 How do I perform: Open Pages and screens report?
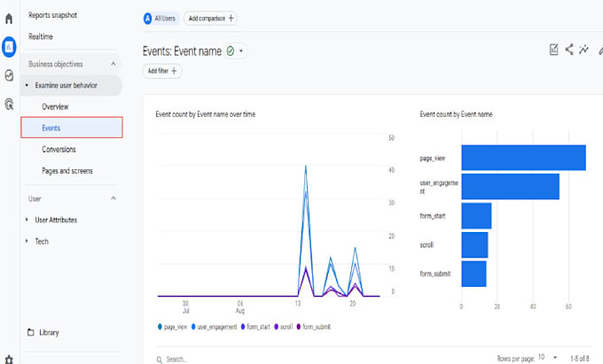tap(67, 171)
